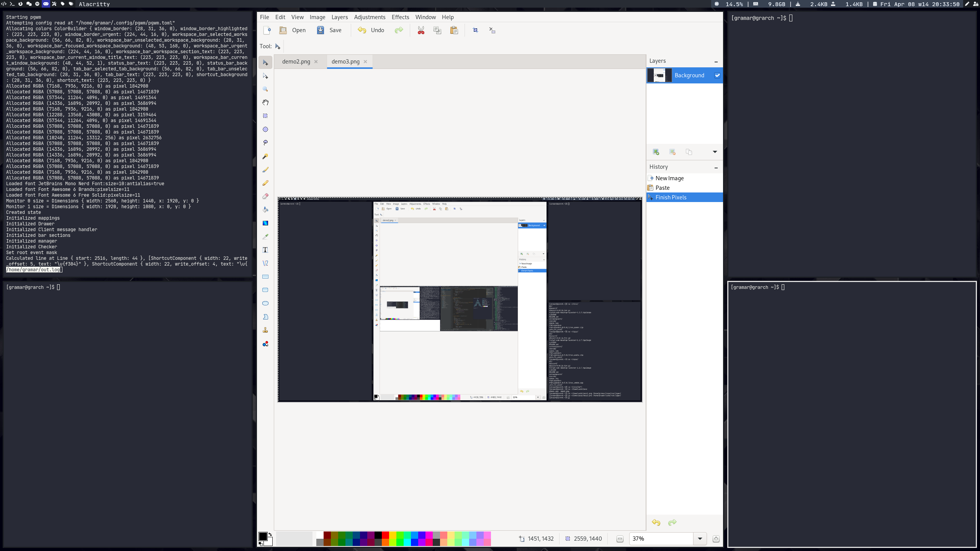Screen dimensions: 980x551
Task: Select the Paintbrush tool
Action: [x=265, y=169]
